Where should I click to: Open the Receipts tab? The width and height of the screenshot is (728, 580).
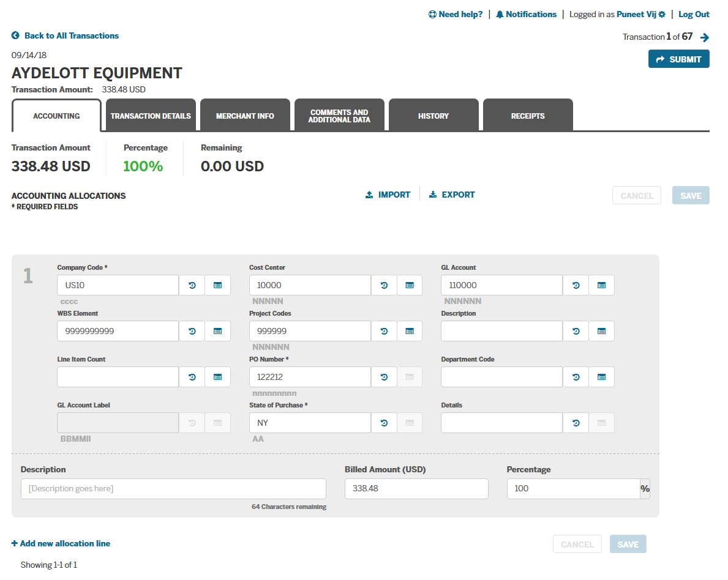pyautogui.click(x=528, y=116)
